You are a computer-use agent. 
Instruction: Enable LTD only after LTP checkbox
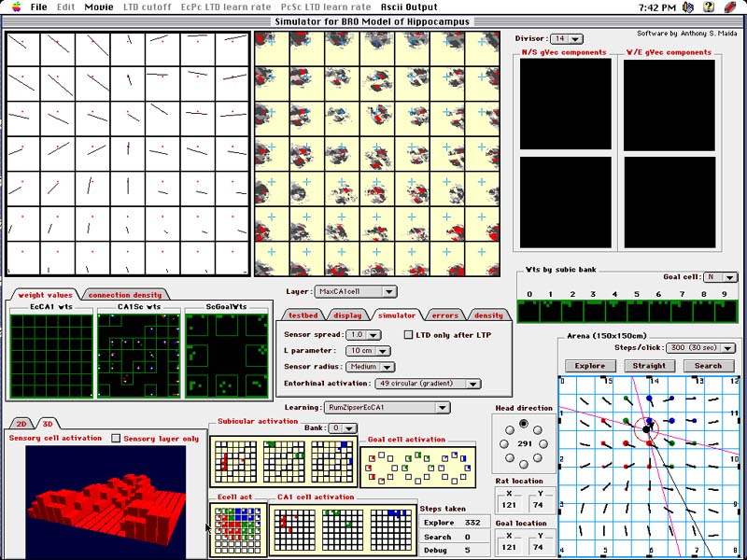(408, 334)
